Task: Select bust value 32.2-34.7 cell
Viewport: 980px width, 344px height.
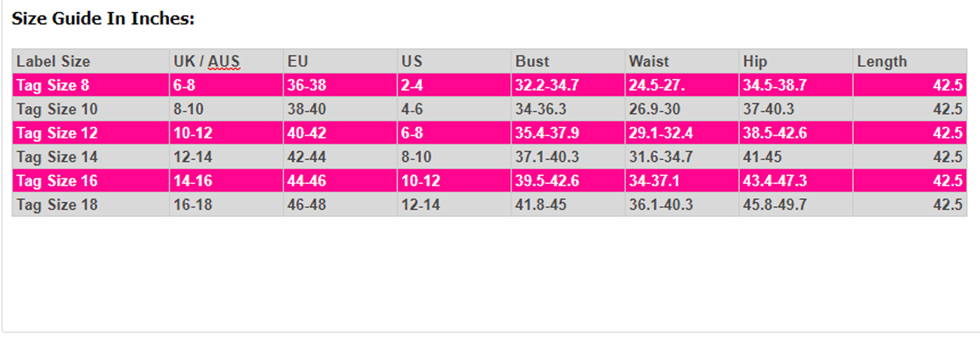Action: point(568,85)
